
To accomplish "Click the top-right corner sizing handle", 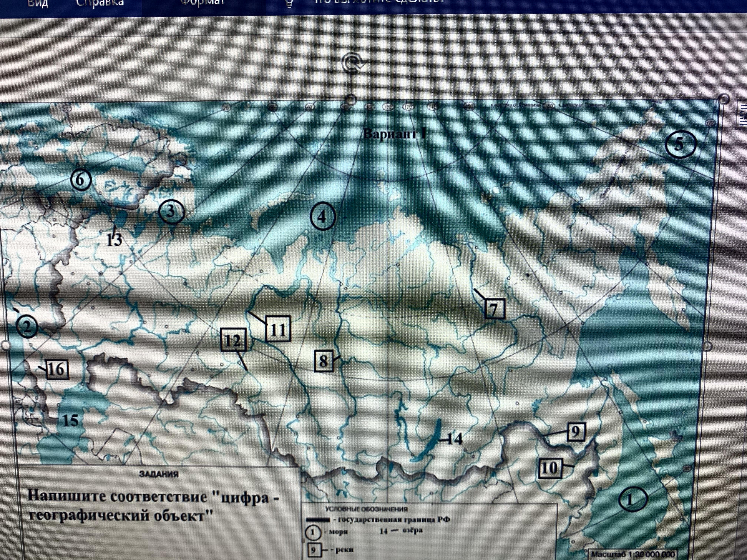I will 724,99.
